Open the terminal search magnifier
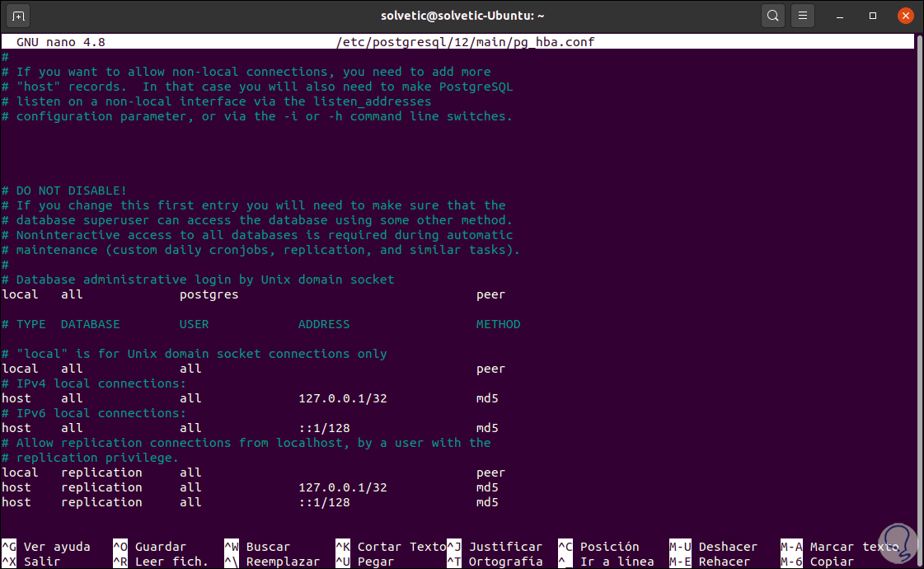The height and width of the screenshot is (569, 924). (772, 15)
